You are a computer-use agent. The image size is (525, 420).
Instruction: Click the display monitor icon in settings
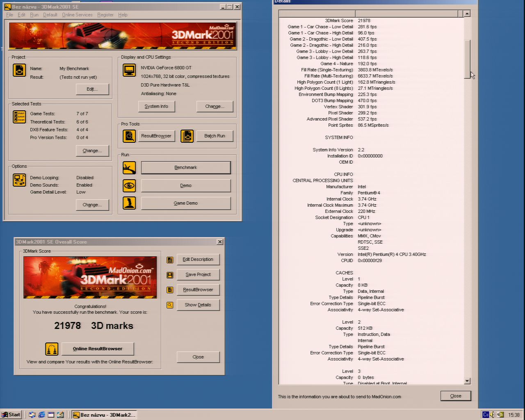(x=129, y=70)
